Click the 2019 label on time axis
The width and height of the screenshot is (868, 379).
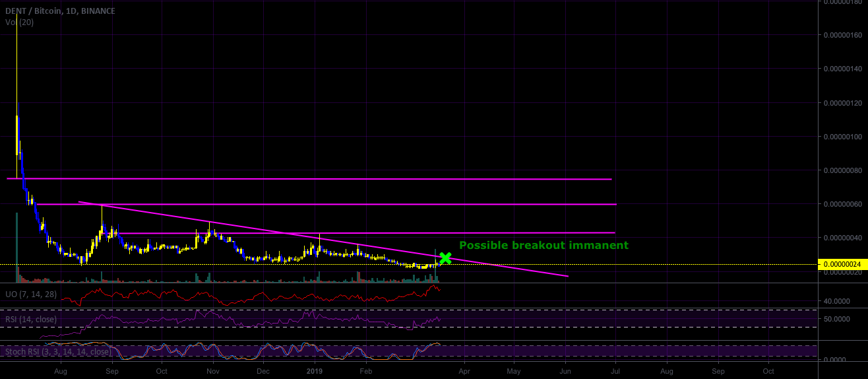(315, 372)
